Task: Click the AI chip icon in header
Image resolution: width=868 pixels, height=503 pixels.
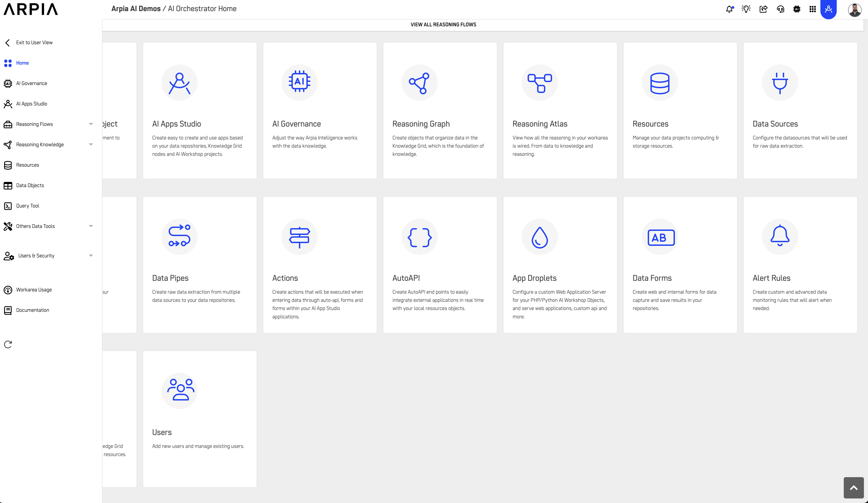Action: click(797, 9)
